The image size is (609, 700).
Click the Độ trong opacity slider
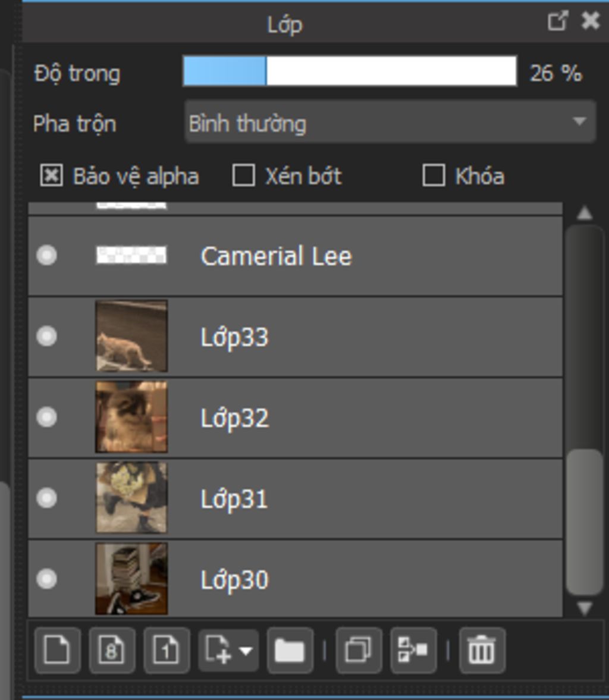click(350, 72)
